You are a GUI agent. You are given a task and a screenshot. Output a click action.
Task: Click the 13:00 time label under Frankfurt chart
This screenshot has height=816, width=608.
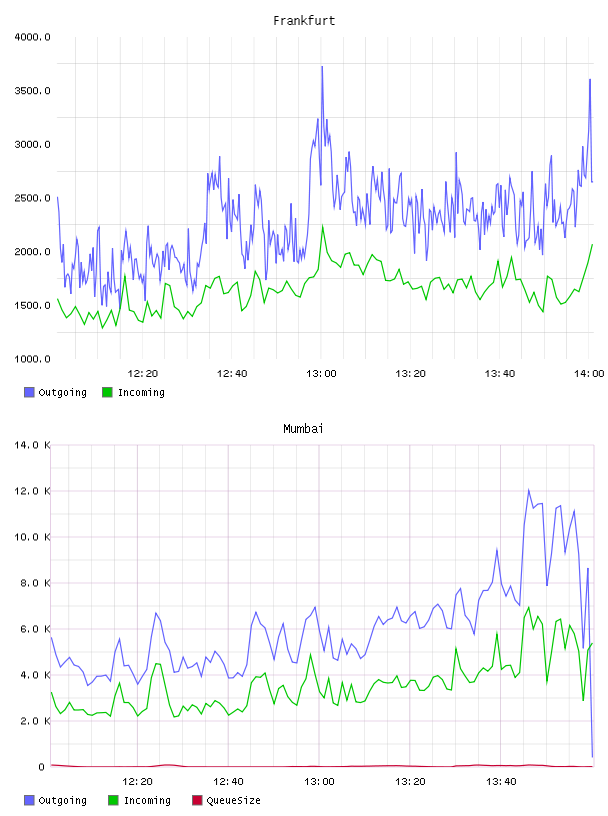click(321, 373)
